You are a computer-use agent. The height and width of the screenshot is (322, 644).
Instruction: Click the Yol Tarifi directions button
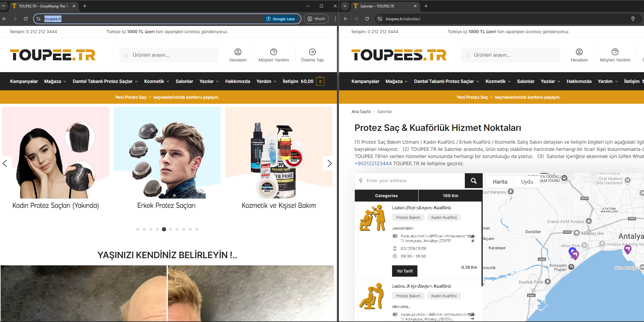(x=405, y=271)
